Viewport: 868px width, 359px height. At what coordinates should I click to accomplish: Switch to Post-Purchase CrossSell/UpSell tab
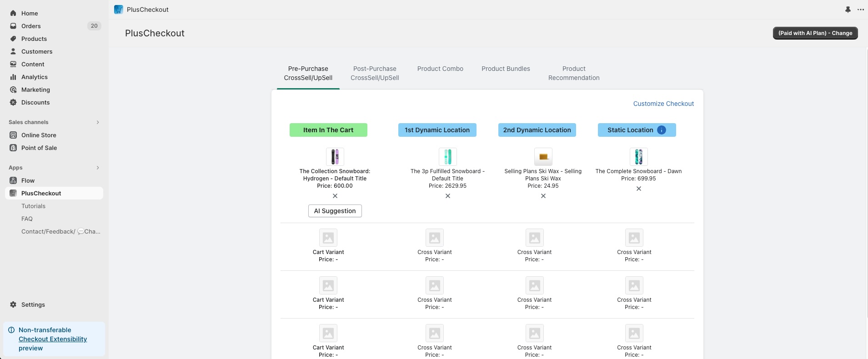point(375,73)
